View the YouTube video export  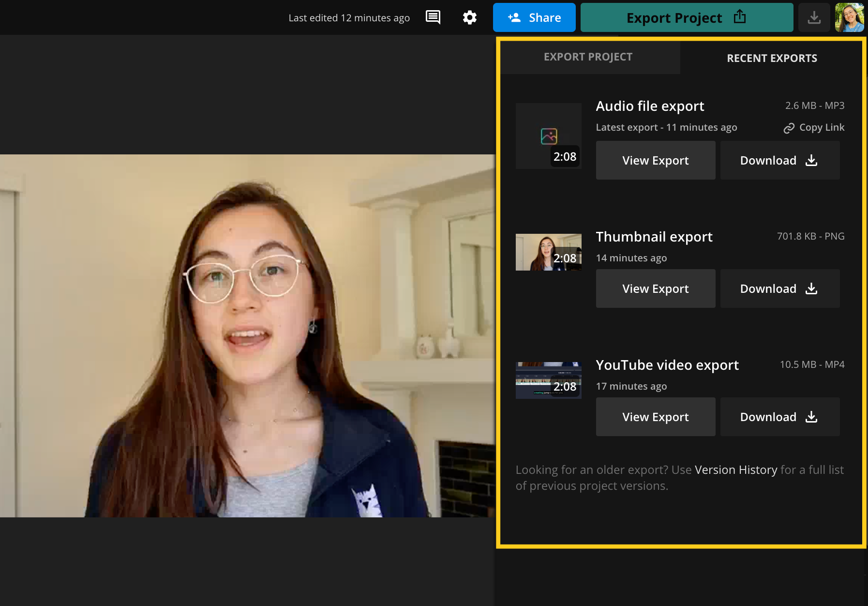(x=655, y=417)
